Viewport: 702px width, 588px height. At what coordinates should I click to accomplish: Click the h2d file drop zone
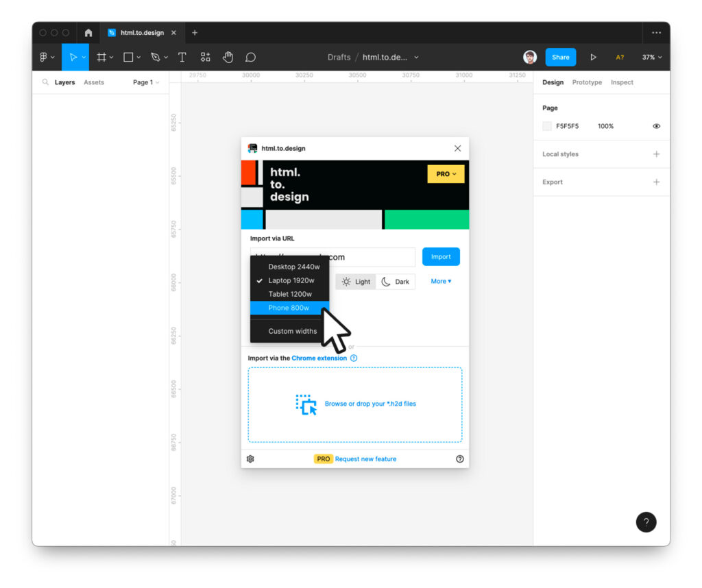[355, 404]
